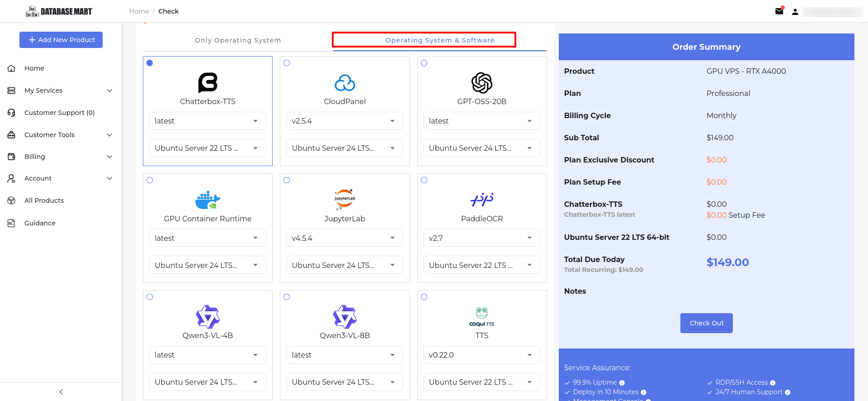Open the TTS Ubuntu Server 22 dropdown
Image resolution: width=868 pixels, height=401 pixels.
tap(482, 382)
